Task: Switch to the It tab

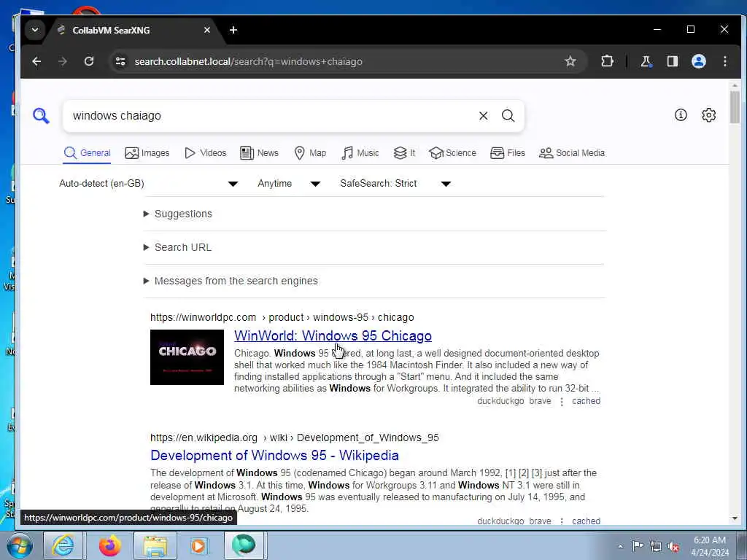Action: [404, 153]
